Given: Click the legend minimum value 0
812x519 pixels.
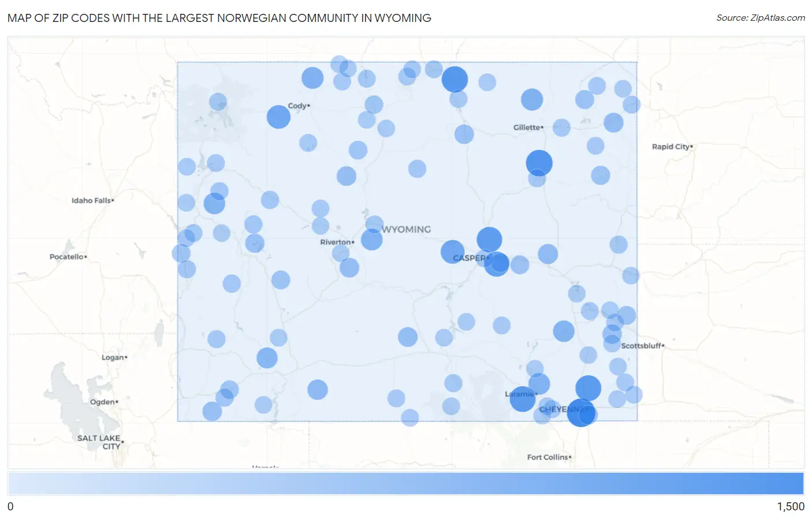Looking at the screenshot, I should [x=10, y=506].
